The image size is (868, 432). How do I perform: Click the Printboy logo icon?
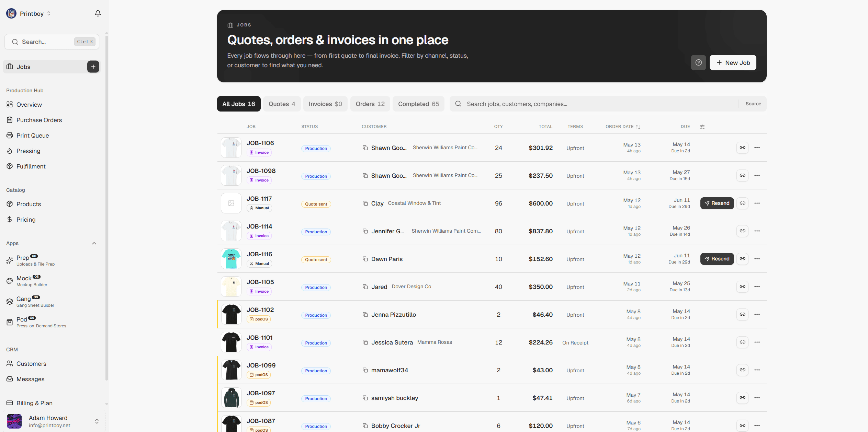pos(11,13)
